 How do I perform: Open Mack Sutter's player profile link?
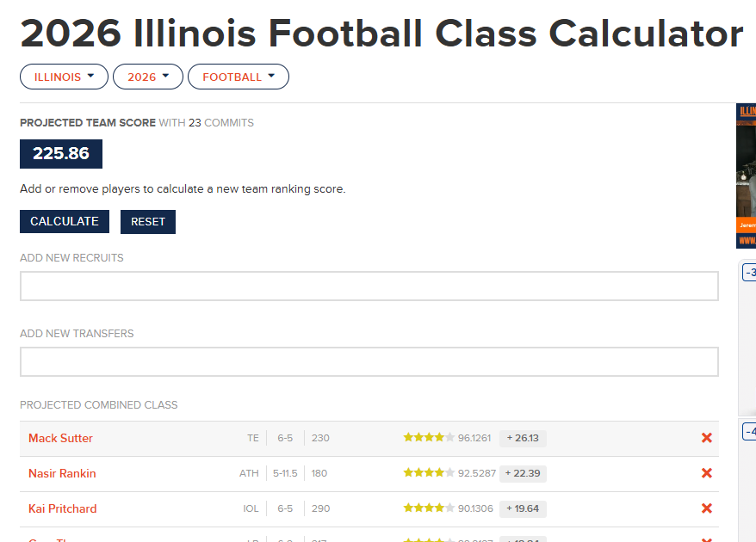[60, 438]
